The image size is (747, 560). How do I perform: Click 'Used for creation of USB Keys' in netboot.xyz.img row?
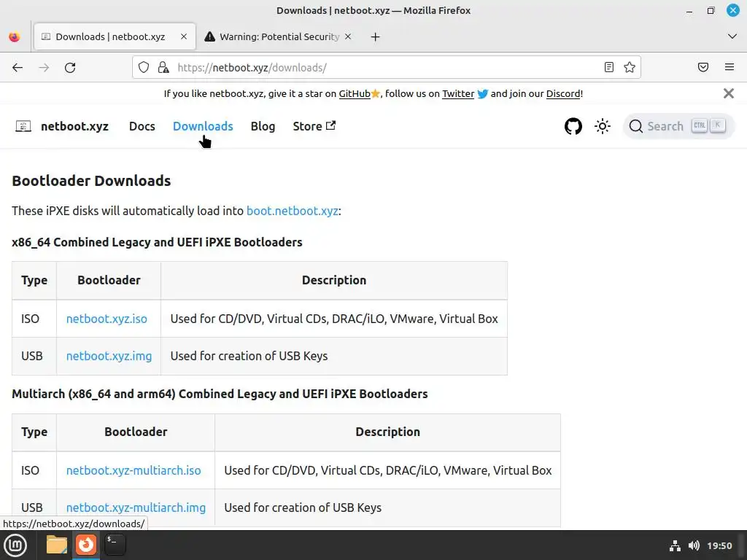[x=249, y=356]
